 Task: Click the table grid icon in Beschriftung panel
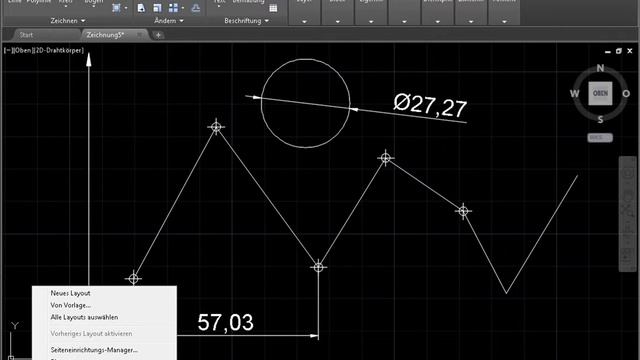273,8
